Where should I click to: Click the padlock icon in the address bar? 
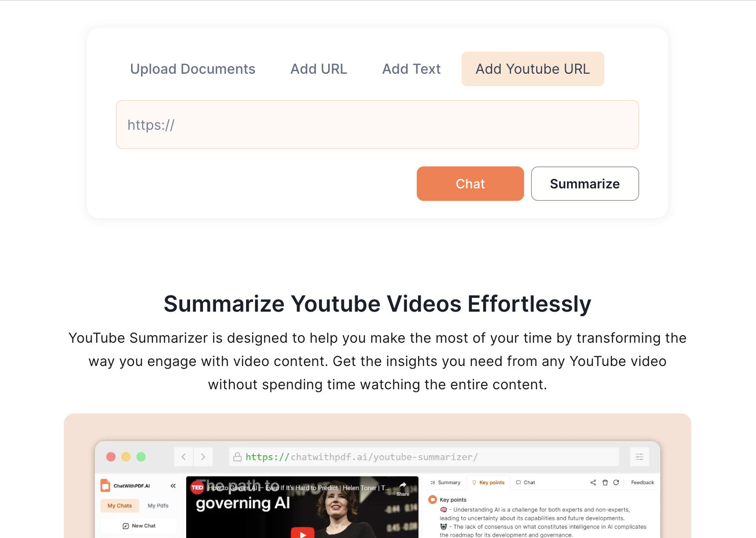click(237, 457)
